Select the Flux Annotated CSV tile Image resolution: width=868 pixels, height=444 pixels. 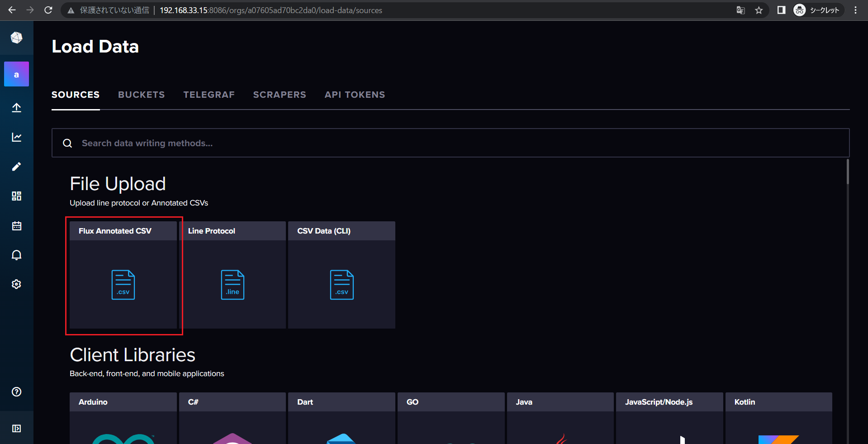pyautogui.click(x=123, y=275)
